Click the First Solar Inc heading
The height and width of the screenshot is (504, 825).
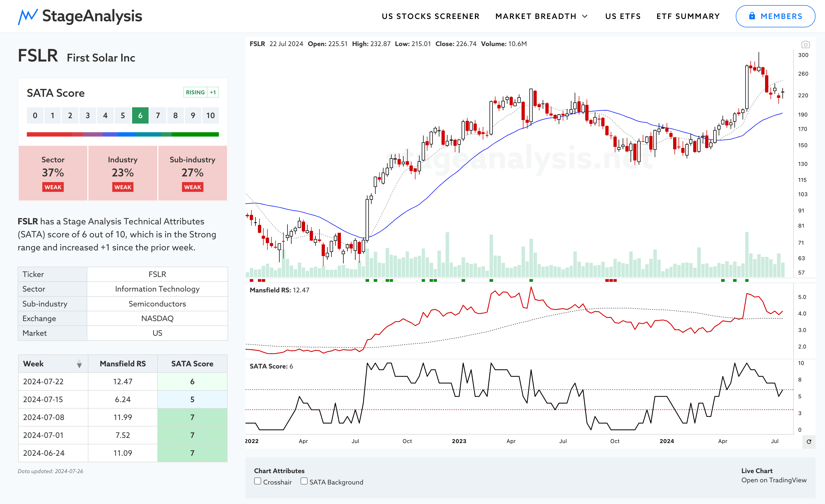[x=101, y=58]
